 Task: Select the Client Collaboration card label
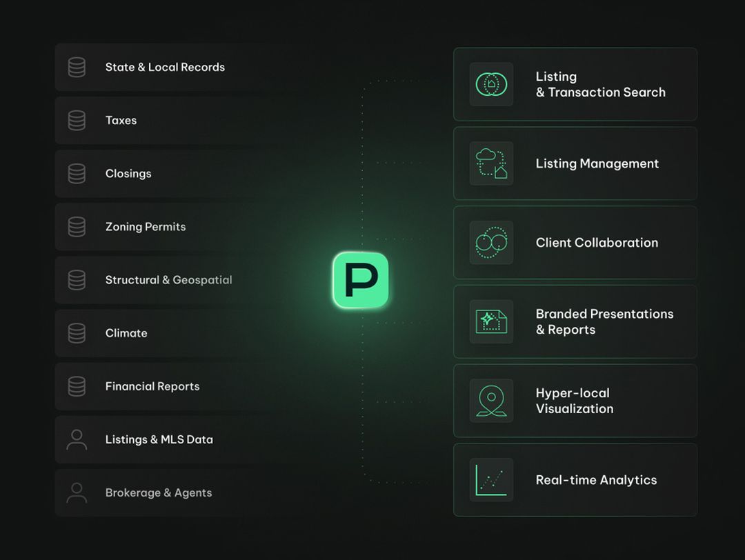point(597,243)
